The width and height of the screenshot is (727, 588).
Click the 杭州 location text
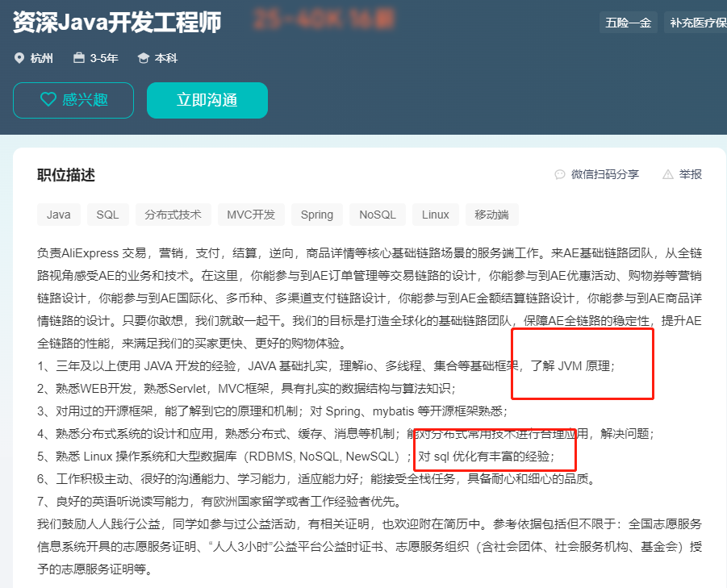point(41,58)
